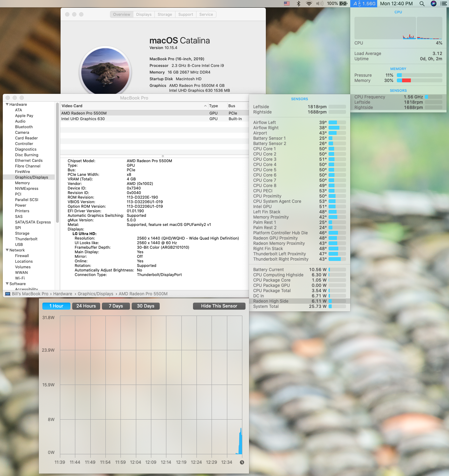449x476 pixels.
Task: Click the System Total power sensor row
Action: [x=299, y=306]
